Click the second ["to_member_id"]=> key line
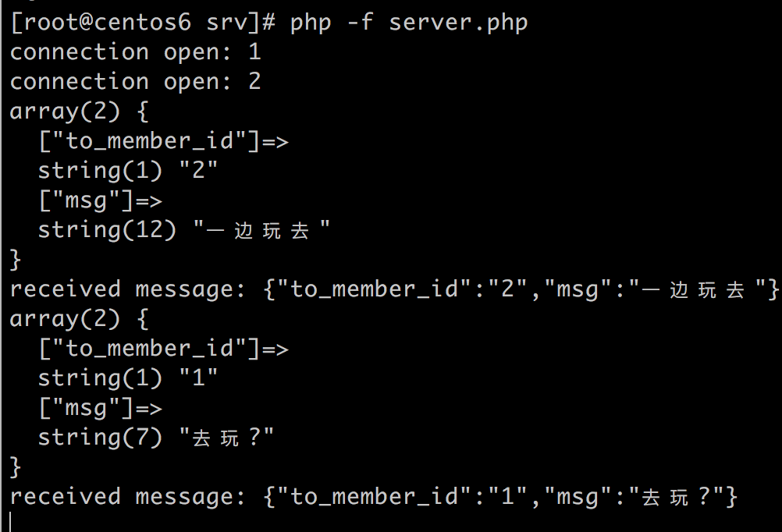The width and height of the screenshot is (782, 532). pyautogui.click(x=163, y=349)
